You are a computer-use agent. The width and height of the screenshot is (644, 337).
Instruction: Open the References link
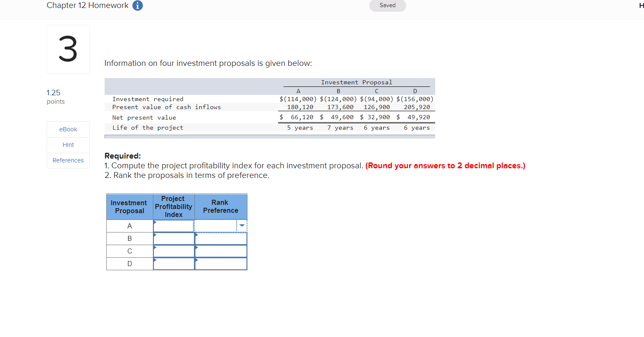68,160
